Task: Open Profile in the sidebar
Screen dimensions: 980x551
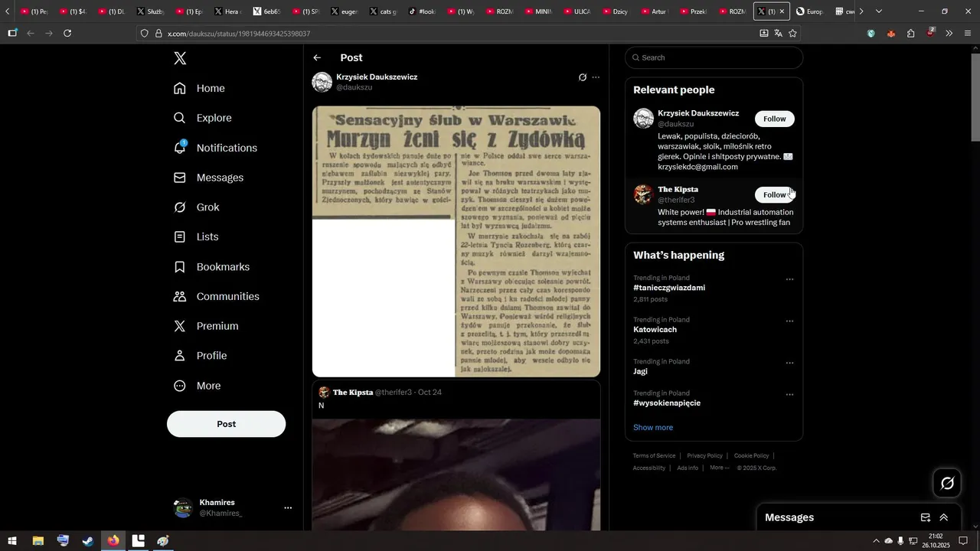Action: 200,356
